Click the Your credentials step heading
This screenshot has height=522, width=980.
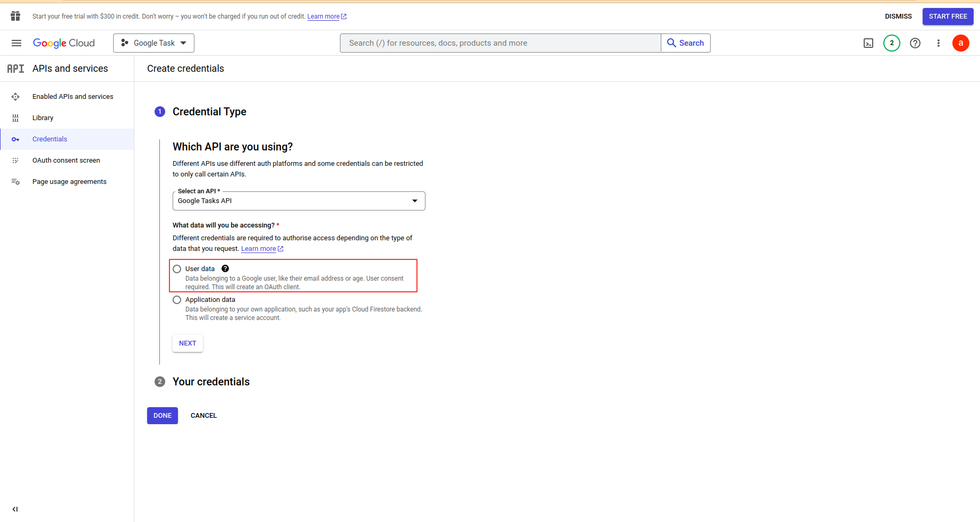(x=211, y=382)
